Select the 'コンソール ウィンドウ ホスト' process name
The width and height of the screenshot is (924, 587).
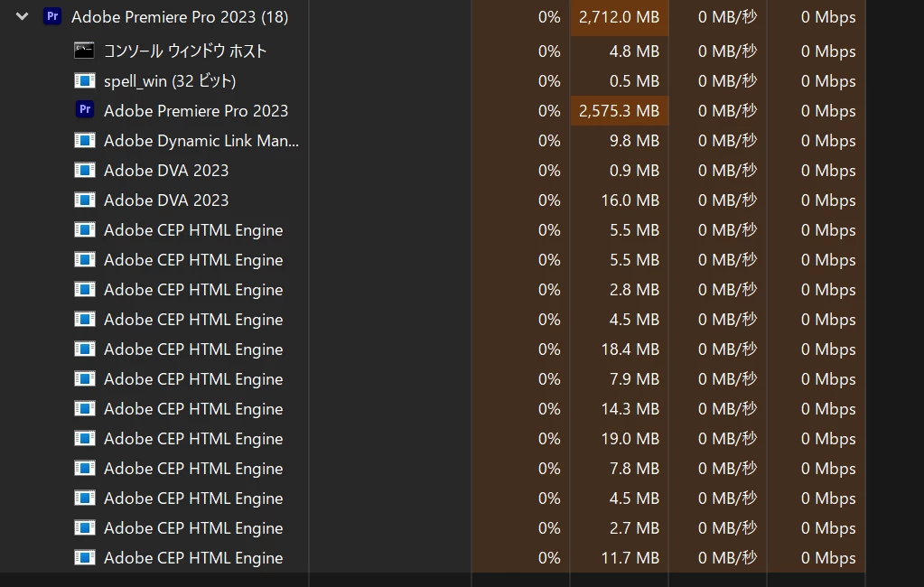pos(185,51)
